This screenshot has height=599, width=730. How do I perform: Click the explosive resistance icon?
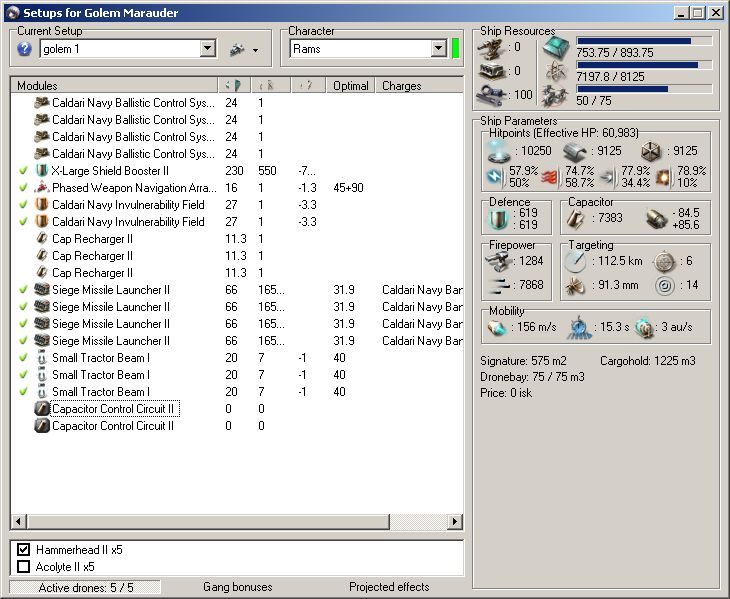663,177
